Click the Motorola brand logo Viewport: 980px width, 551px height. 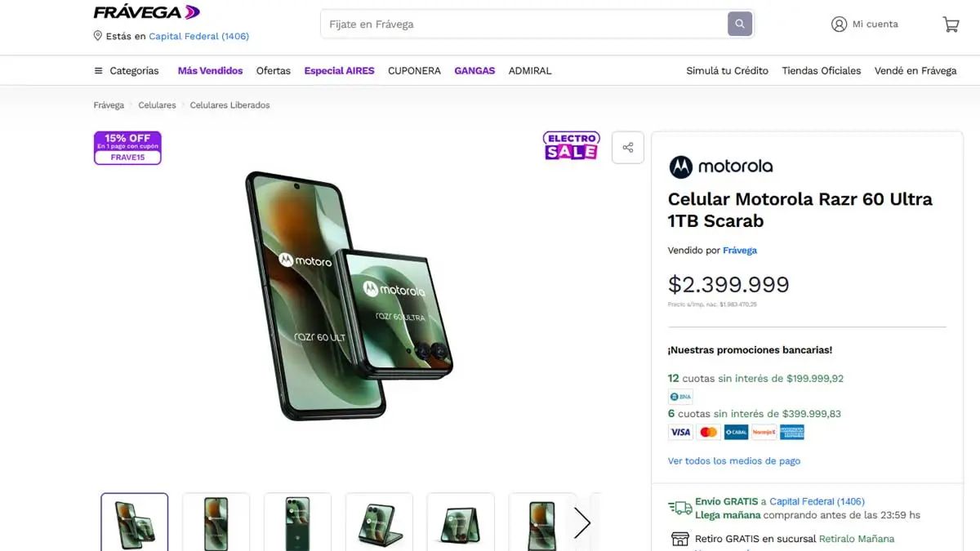click(x=721, y=167)
